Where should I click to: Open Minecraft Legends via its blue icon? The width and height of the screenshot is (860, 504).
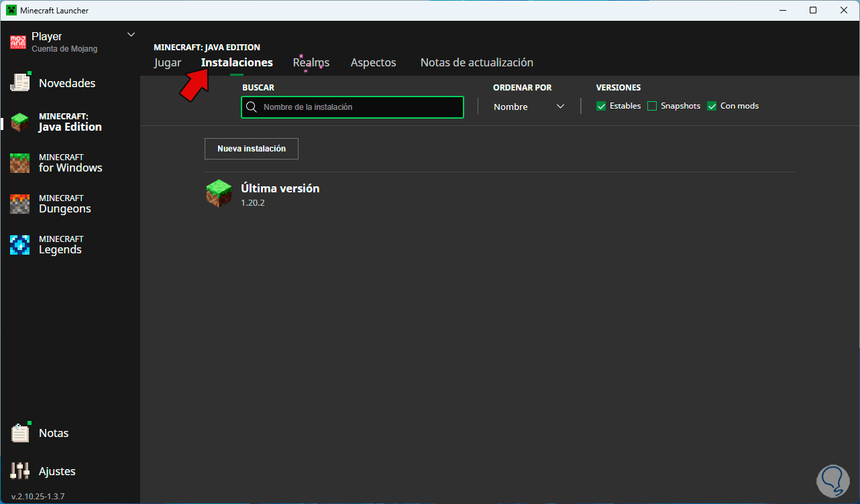click(20, 245)
